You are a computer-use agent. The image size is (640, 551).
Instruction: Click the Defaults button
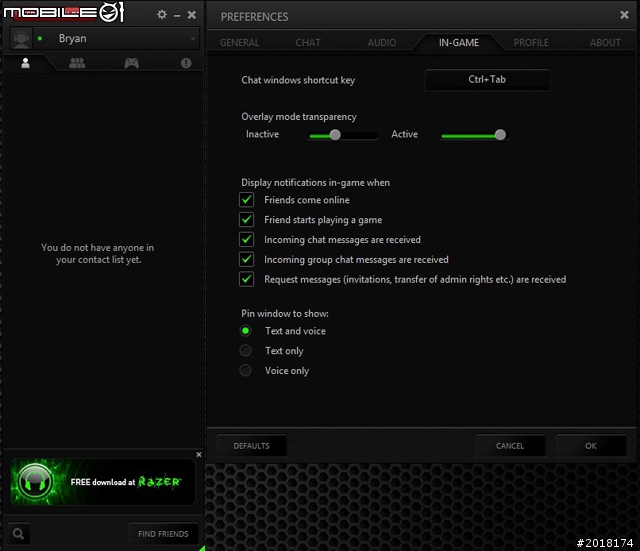251,446
